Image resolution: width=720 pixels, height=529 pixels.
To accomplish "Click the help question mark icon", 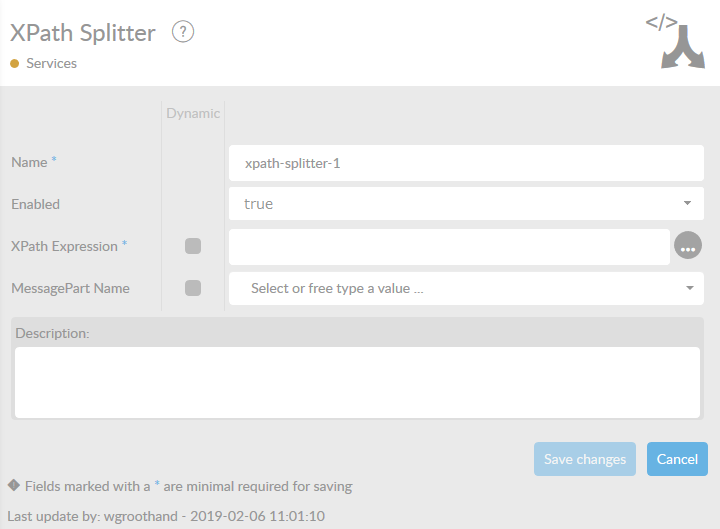I will 182,32.
